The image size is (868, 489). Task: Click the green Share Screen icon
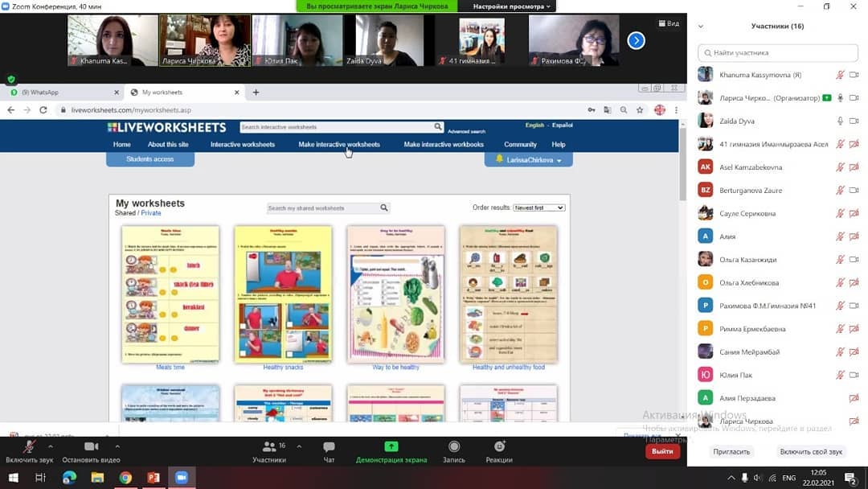pos(391,446)
